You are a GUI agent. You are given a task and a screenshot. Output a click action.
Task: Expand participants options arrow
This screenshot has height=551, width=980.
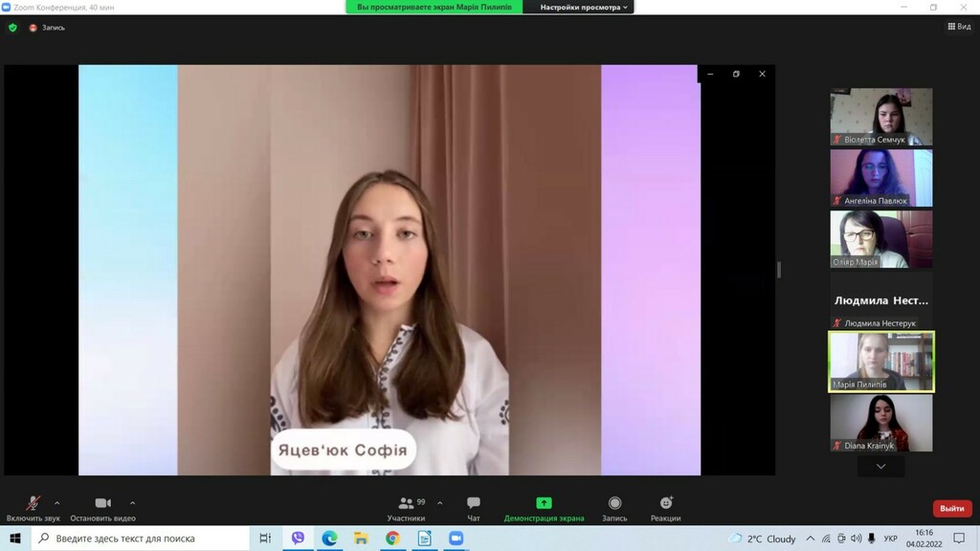tap(440, 502)
